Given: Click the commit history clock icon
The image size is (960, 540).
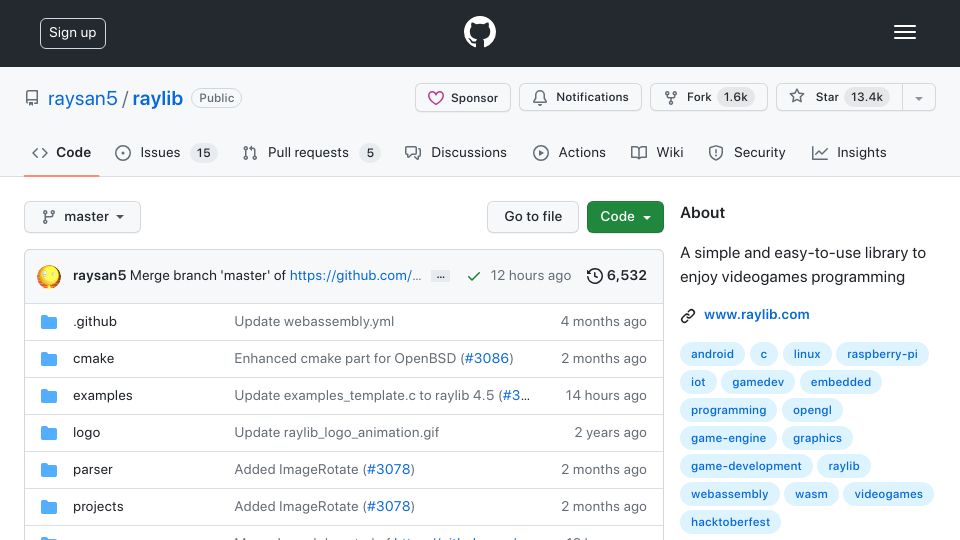Looking at the screenshot, I should point(594,276).
